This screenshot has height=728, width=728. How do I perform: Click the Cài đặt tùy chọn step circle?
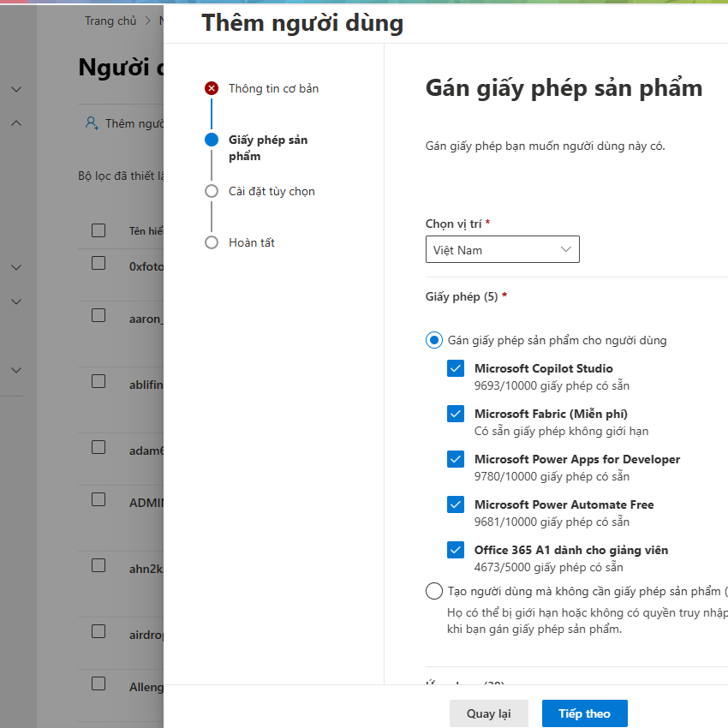click(212, 191)
